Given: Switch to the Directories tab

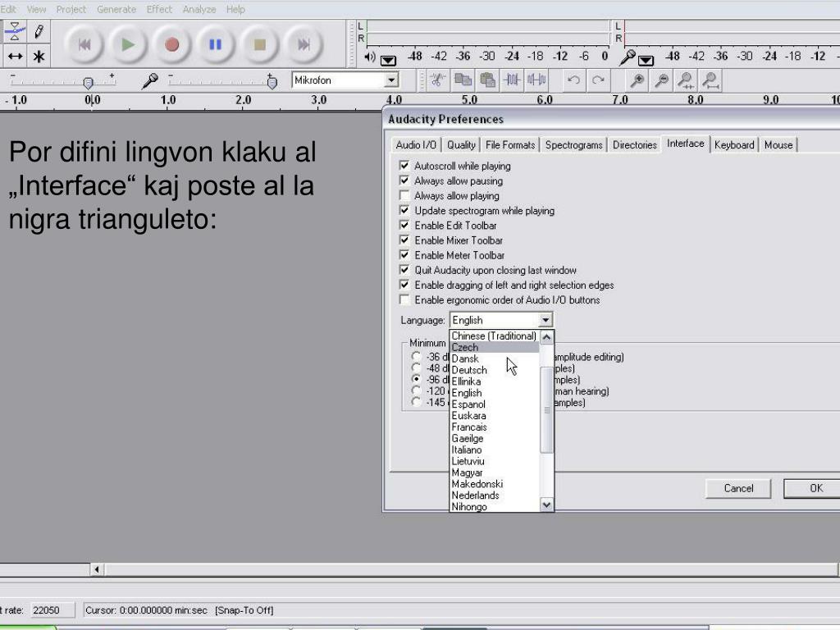Looking at the screenshot, I should pos(634,144).
